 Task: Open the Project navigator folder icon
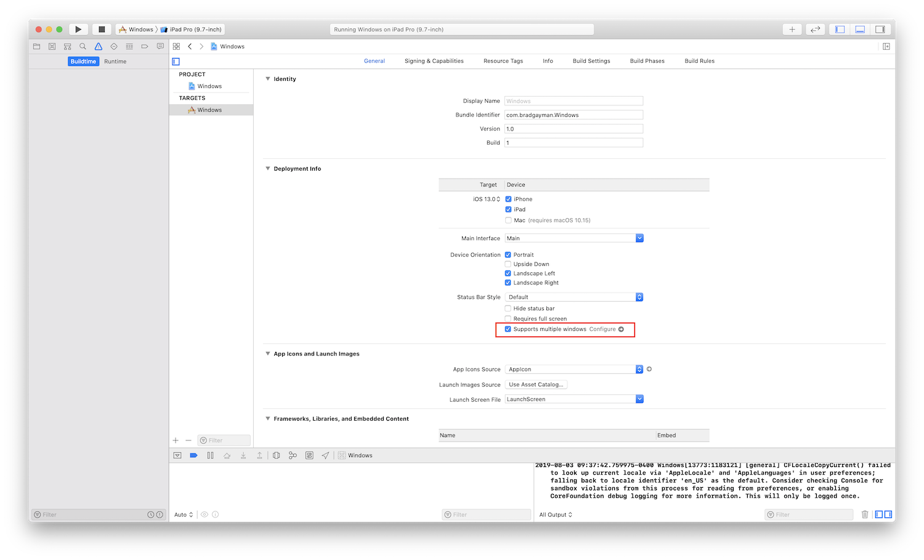[x=36, y=46]
